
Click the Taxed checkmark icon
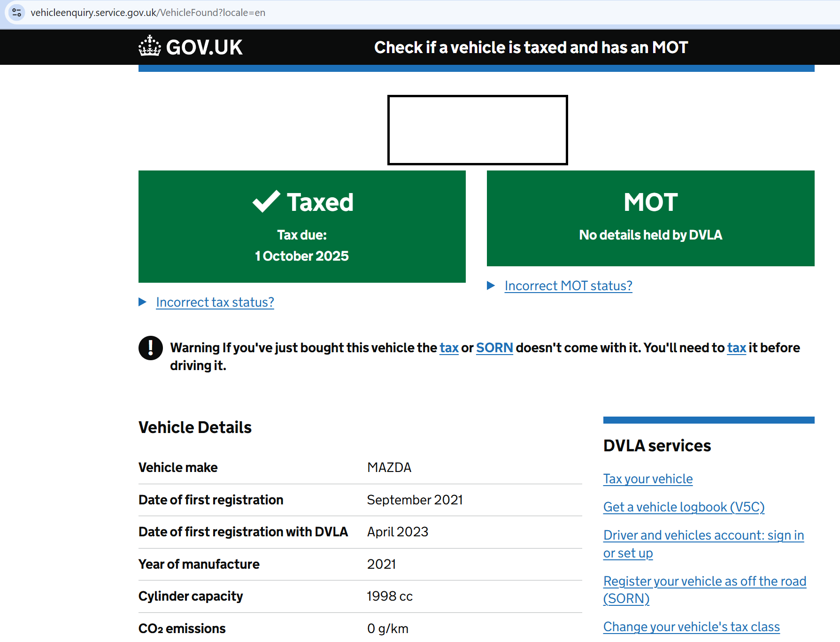266,202
